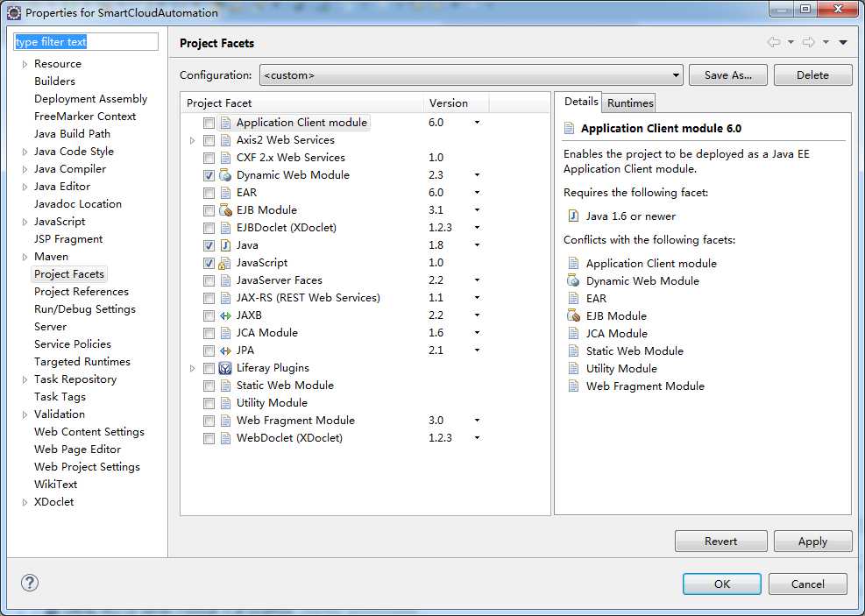
Task: Click the EJB Module icon in conflicts list
Action: click(574, 316)
